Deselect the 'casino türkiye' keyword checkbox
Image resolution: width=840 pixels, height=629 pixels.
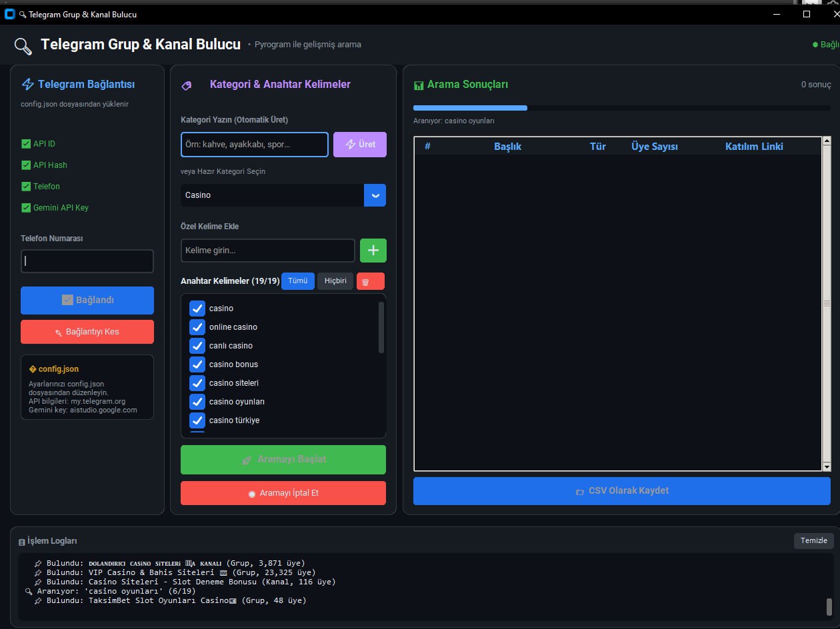(197, 420)
